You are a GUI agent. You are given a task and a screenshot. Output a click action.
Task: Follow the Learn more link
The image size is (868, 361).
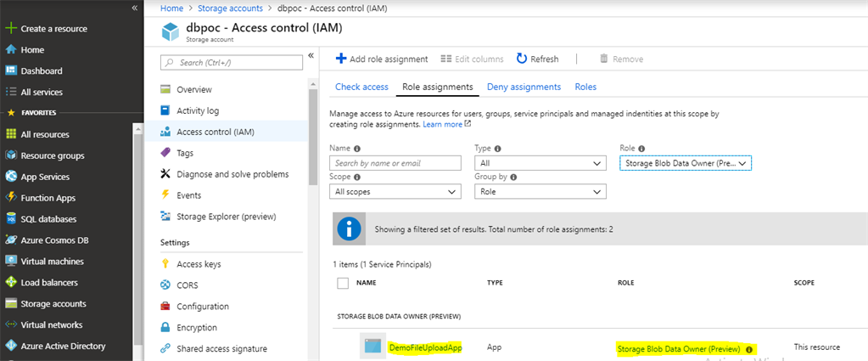point(445,124)
